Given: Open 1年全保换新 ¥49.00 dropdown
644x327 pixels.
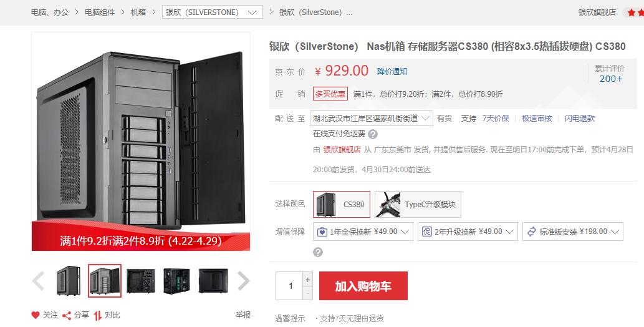Looking at the screenshot, I should [363, 232].
